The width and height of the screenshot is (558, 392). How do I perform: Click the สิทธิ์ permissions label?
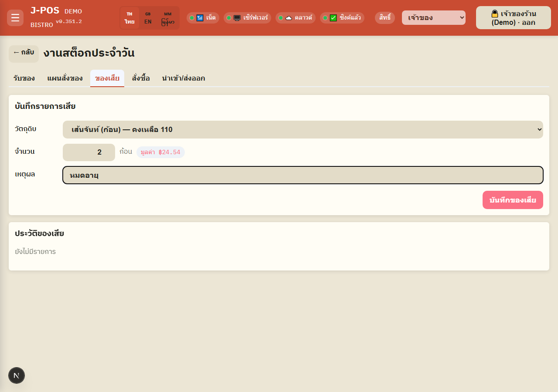point(385,18)
